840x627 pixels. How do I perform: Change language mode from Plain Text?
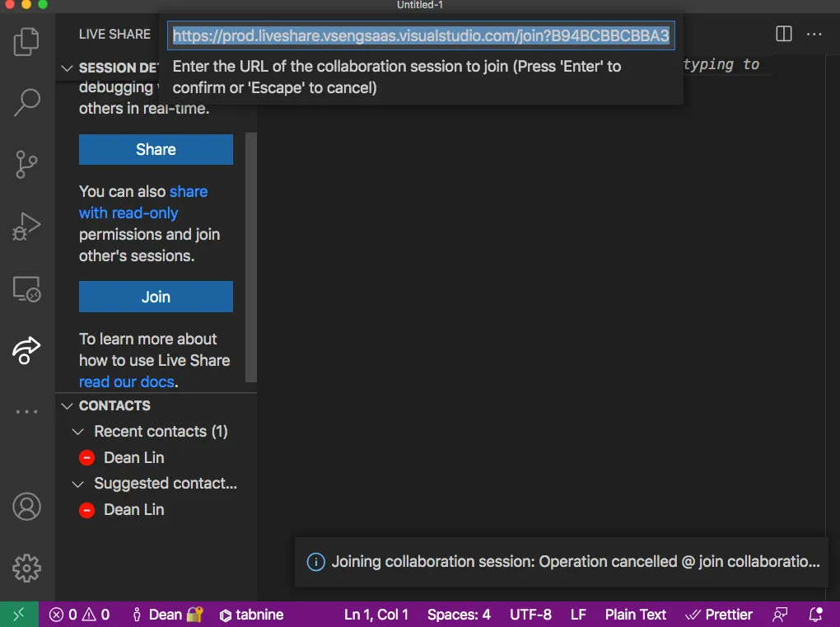[x=636, y=615]
